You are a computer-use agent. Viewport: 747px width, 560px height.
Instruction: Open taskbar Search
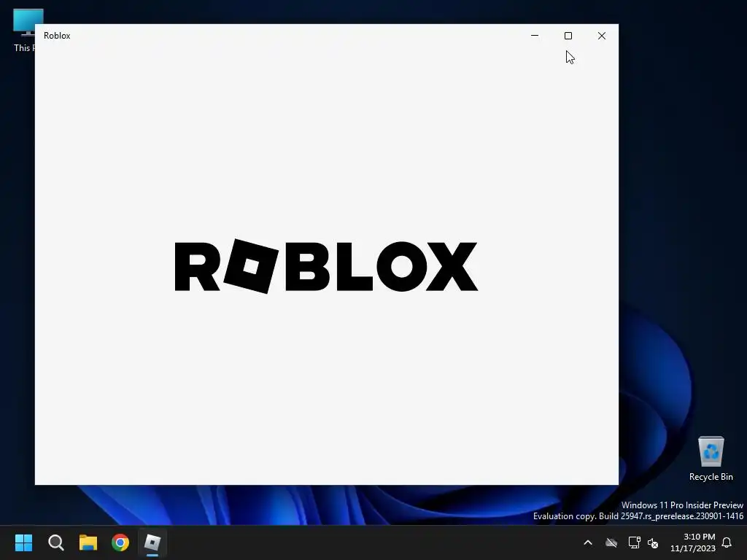tap(55, 542)
